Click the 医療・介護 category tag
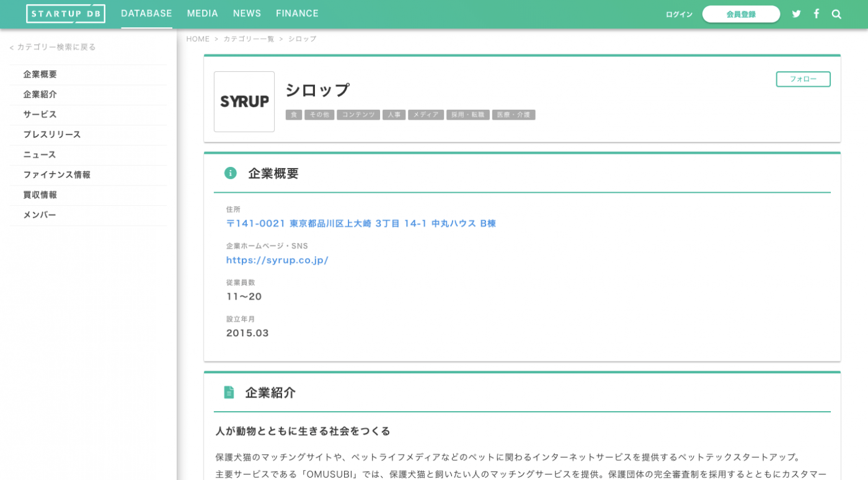 point(513,115)
